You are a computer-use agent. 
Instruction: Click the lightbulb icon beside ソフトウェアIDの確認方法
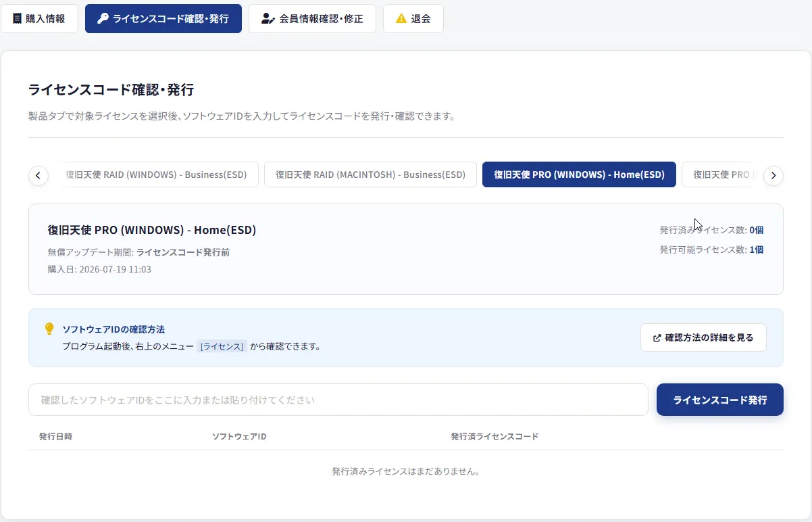(x=49, y=329)
